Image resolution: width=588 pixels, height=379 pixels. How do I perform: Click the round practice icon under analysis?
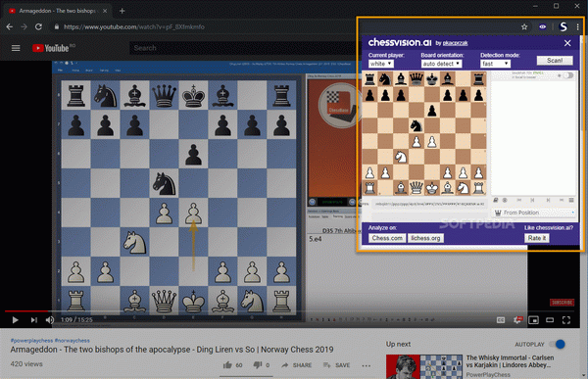click(505, 200)
